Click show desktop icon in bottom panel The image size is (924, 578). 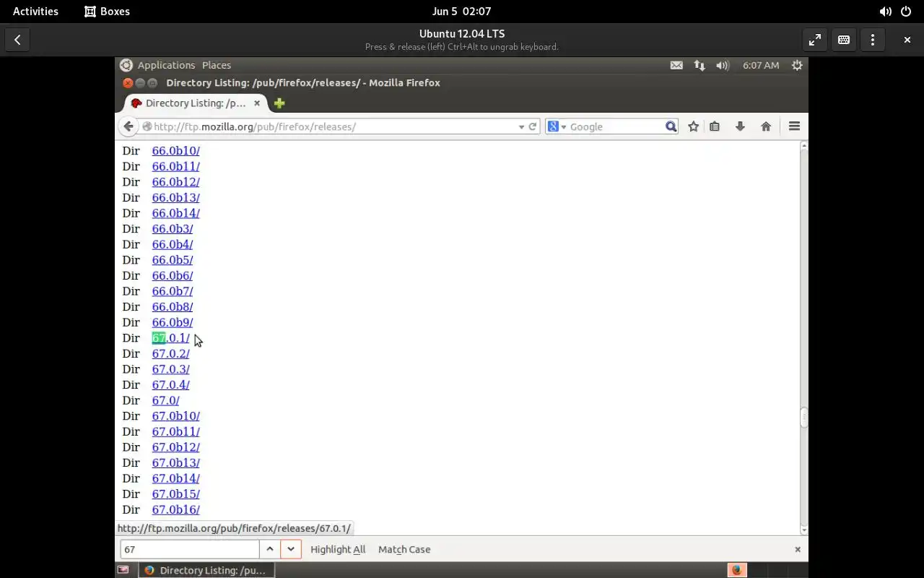[x=123, y=570]
